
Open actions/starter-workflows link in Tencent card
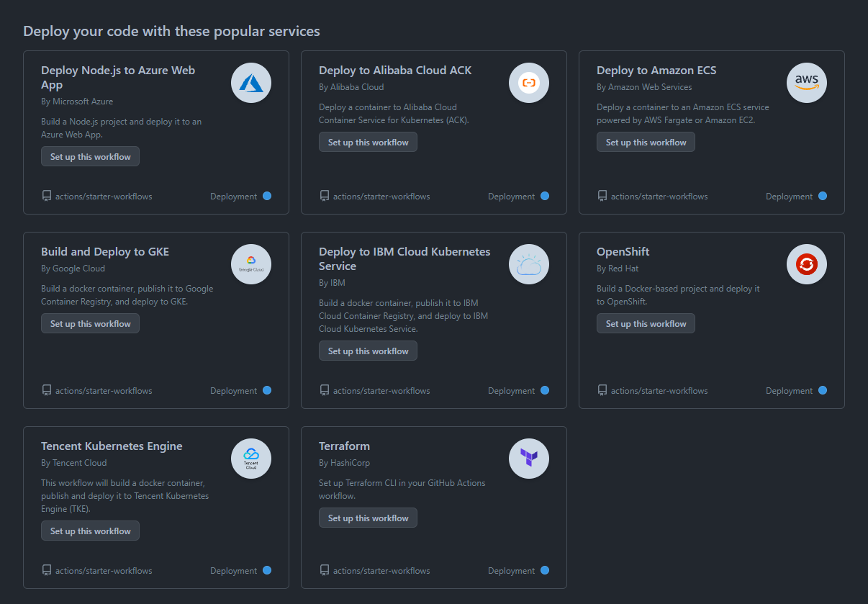coord(104,571)
